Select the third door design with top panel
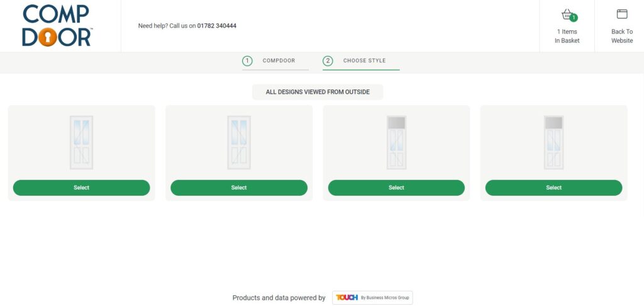The image size is (644, 306). [x=396, y=188]
